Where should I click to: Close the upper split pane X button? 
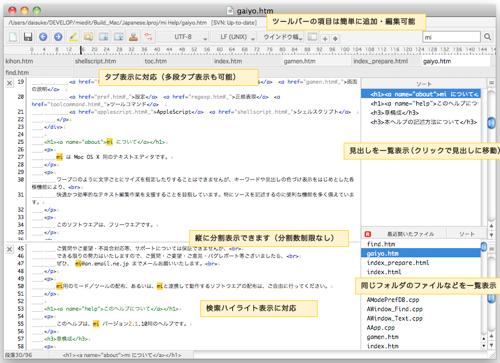tap(10, 83)
